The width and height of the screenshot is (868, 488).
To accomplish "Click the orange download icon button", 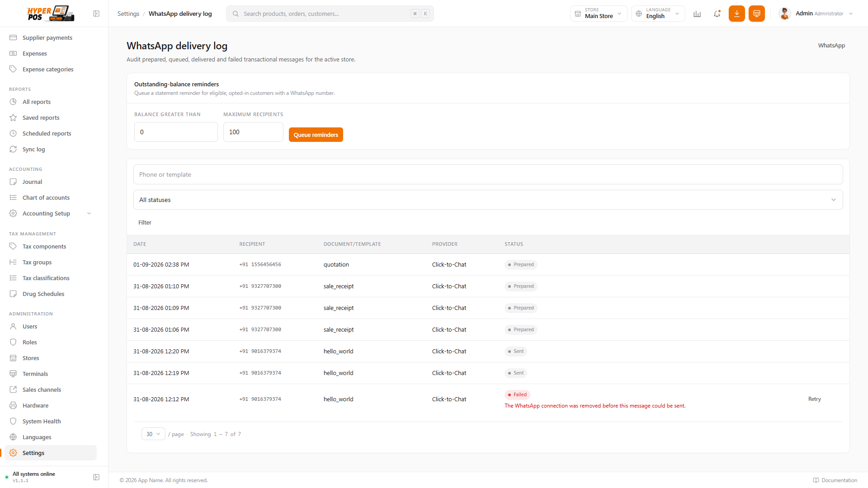I will click(737, 14).
